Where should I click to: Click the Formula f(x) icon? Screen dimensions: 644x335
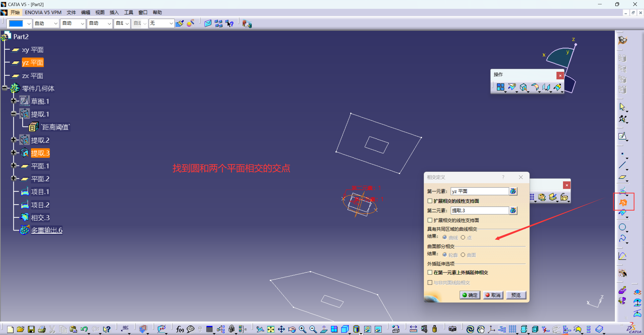click(180, 329)
